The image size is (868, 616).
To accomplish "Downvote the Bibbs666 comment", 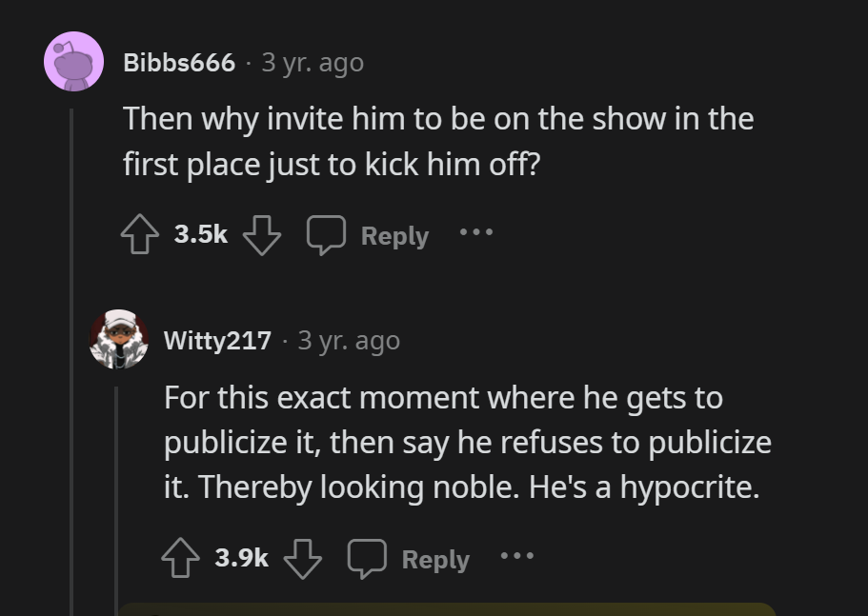I will pos(262,235).
